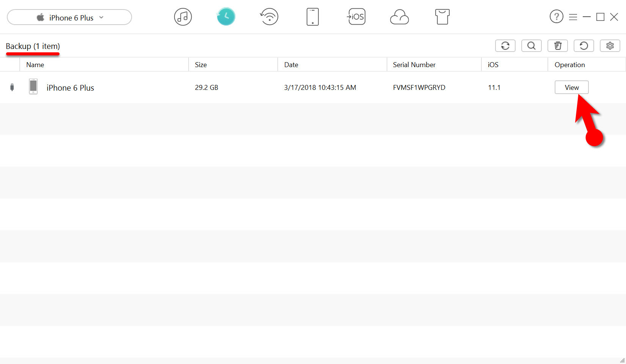
Task: Expand the iPhone 6 Plus device dropdown
Action: [x=69, y=17]
